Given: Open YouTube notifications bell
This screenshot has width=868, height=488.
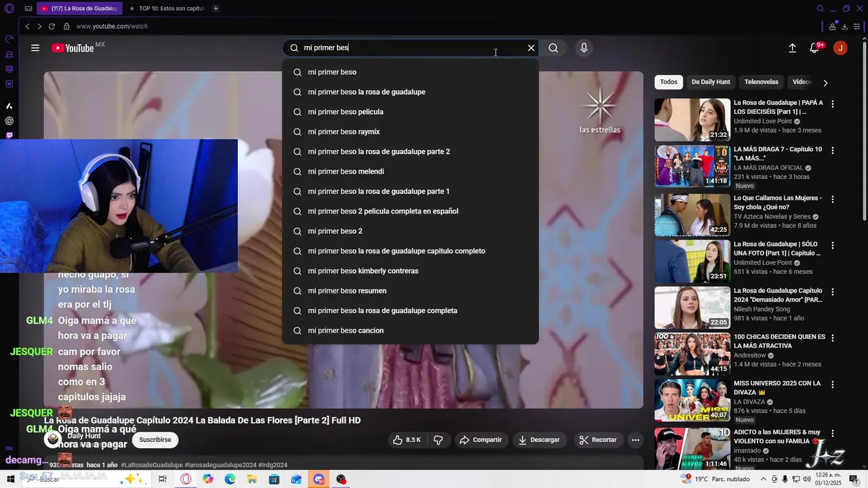Looking at the screenshot, I should [x=814, y=48].
